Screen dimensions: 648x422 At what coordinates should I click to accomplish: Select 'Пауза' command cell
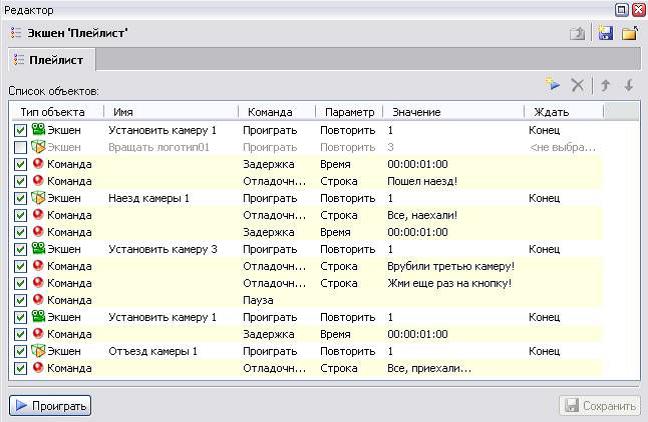258,300
